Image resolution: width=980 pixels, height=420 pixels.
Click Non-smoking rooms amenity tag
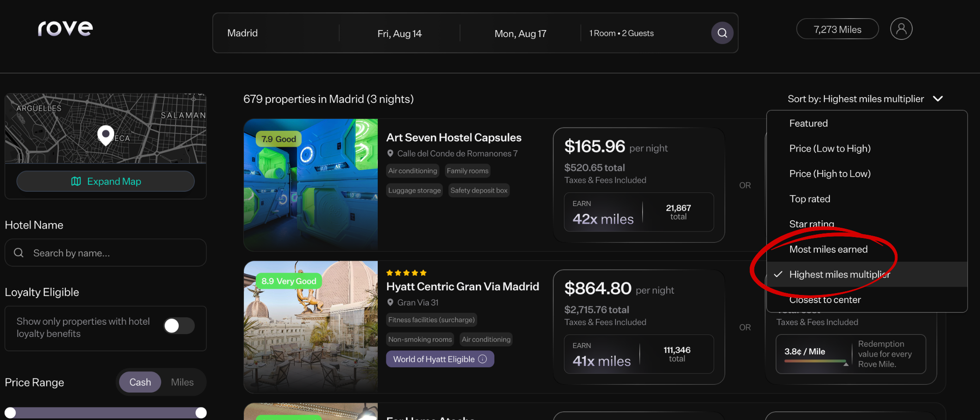tap(420, 339)
